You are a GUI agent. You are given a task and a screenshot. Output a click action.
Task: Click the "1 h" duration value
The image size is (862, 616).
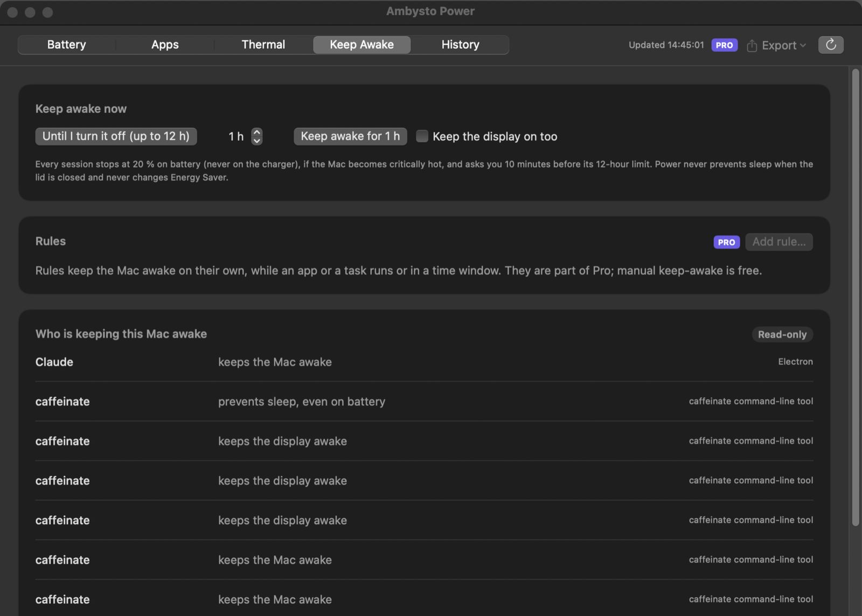(236, 136)
